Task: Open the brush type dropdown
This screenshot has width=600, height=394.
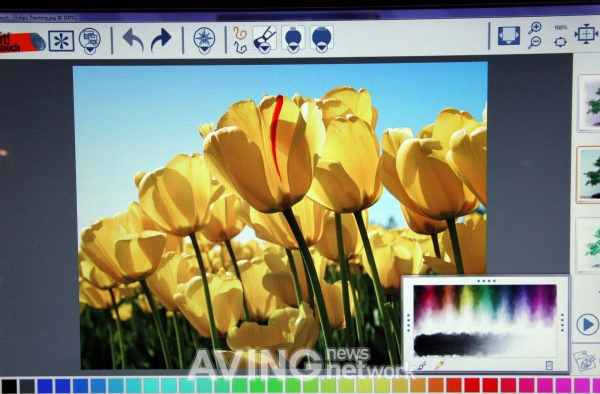Action: [x=264, y=39]
